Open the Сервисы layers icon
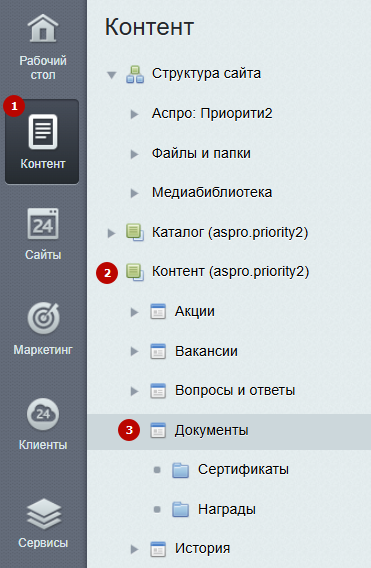This screenshot has width=371, height=568. click(x=43, y=514)
